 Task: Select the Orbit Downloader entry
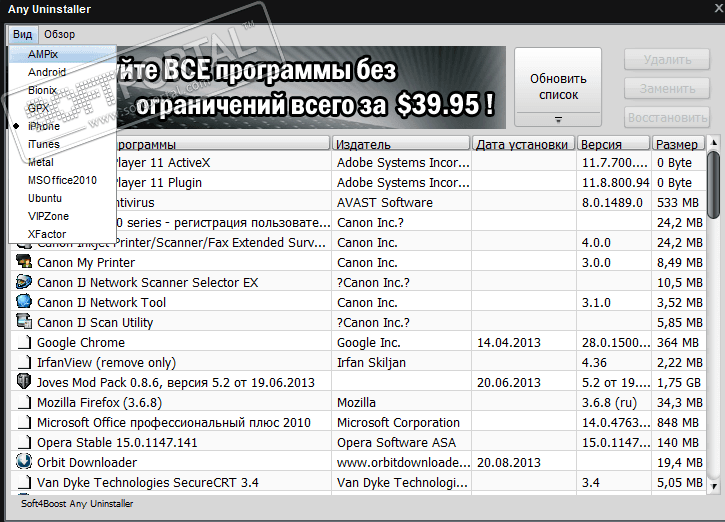click(x=358, y=462)
